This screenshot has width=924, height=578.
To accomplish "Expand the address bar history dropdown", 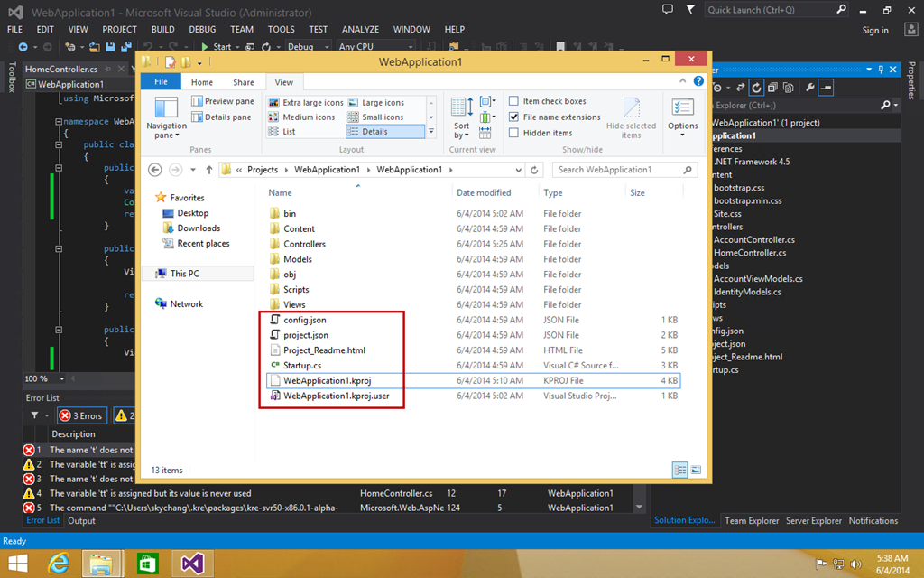I will [518, 170].
